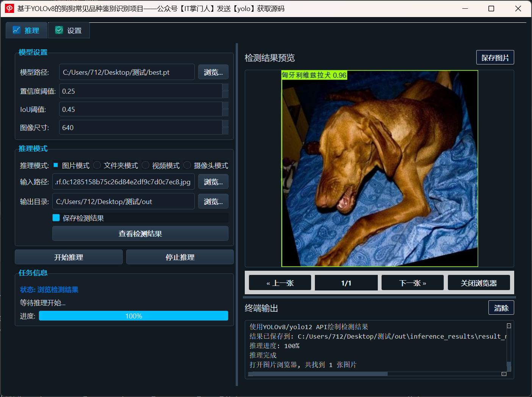Click the 保存图片 button
This screenshot has width=532, height=397.
[x=495, y=58]
